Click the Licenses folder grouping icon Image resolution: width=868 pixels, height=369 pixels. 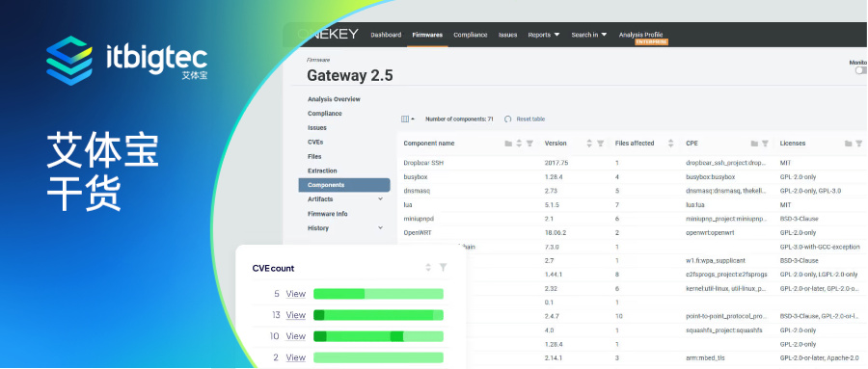[x=848, y=144]
